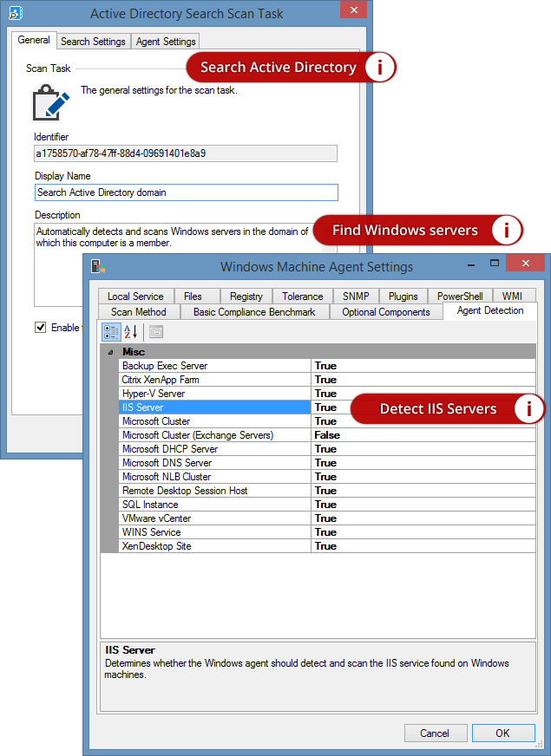
Task: Click the Windows Machine Agent Settings window icon
Action: [x=98, y=266]
